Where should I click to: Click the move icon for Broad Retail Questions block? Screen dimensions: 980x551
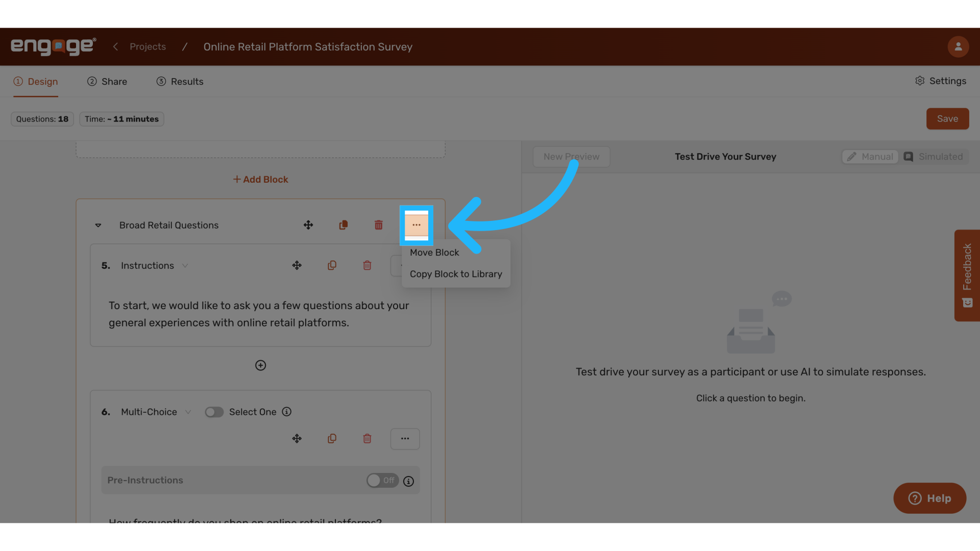(308, 225)
